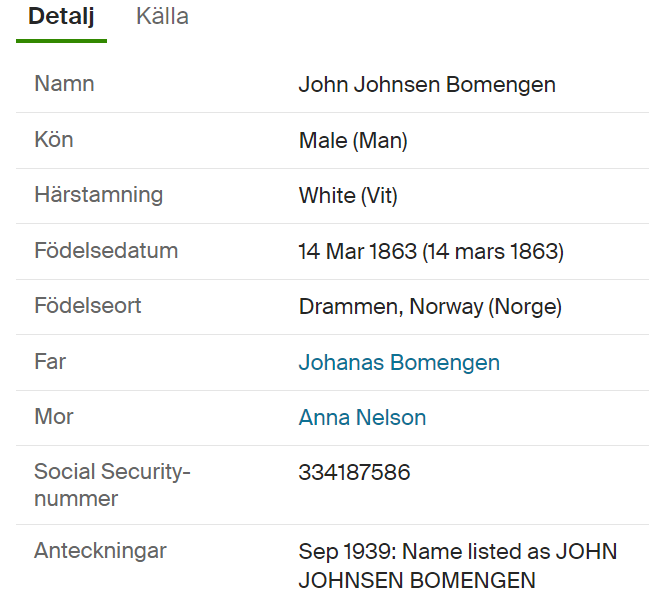Click the Drammen, Norway birthplace value
Viewport: 649px width, 613px height.
(x=430, y=307)
